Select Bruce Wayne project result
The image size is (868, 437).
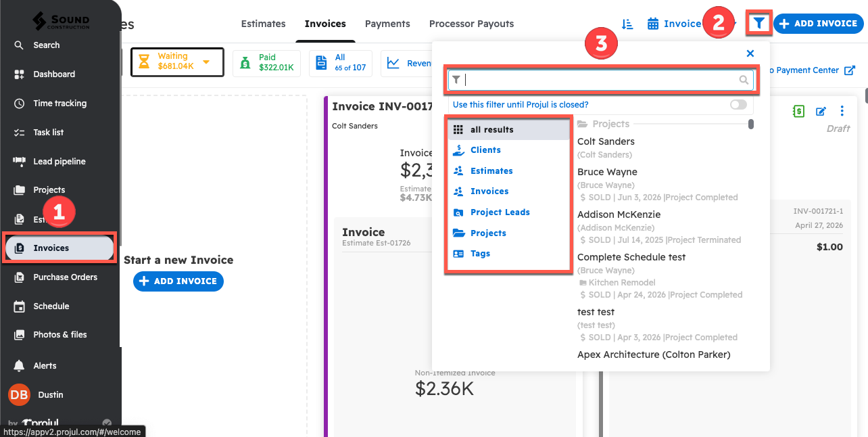click(607, 172)
